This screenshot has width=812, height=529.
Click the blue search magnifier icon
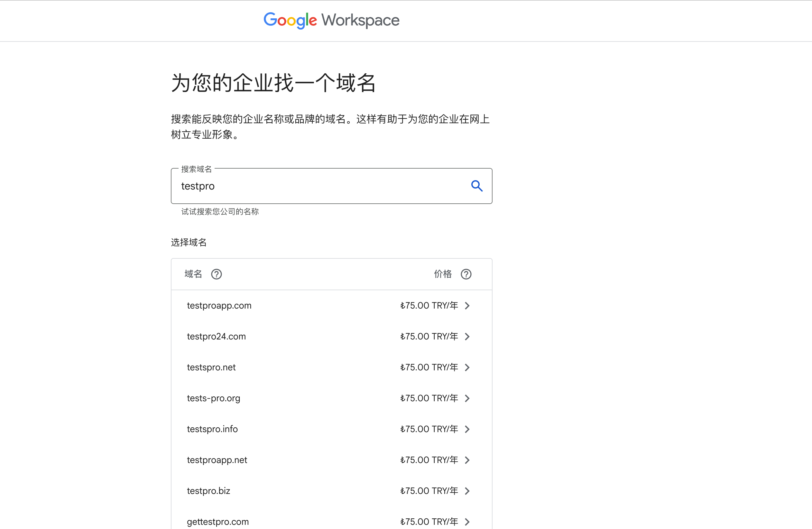[477, 186]
